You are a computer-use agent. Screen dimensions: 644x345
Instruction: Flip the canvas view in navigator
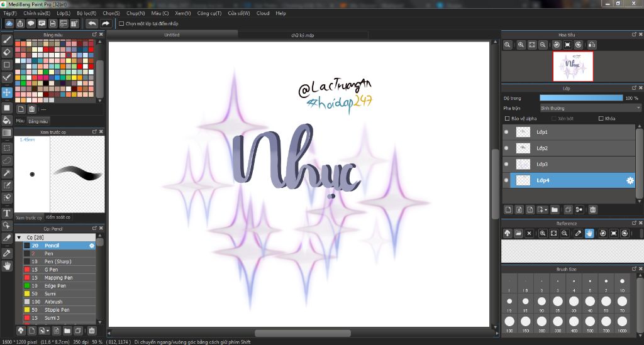(592, 45)
